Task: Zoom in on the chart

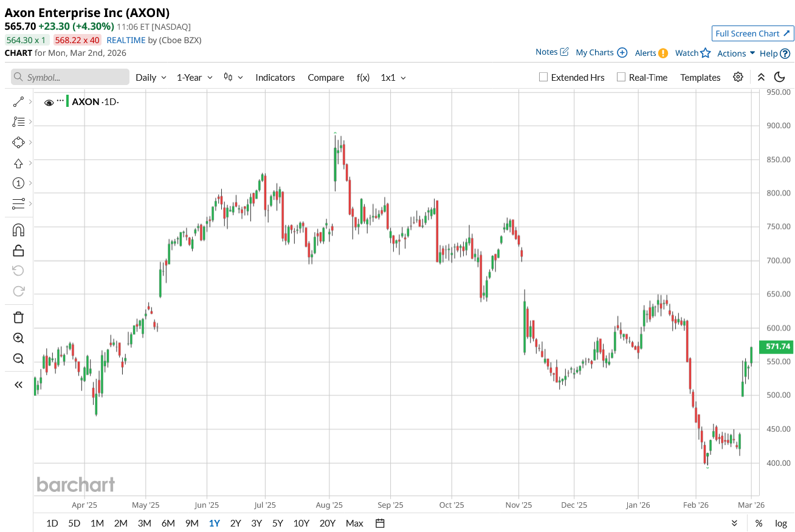Action: 18,338
